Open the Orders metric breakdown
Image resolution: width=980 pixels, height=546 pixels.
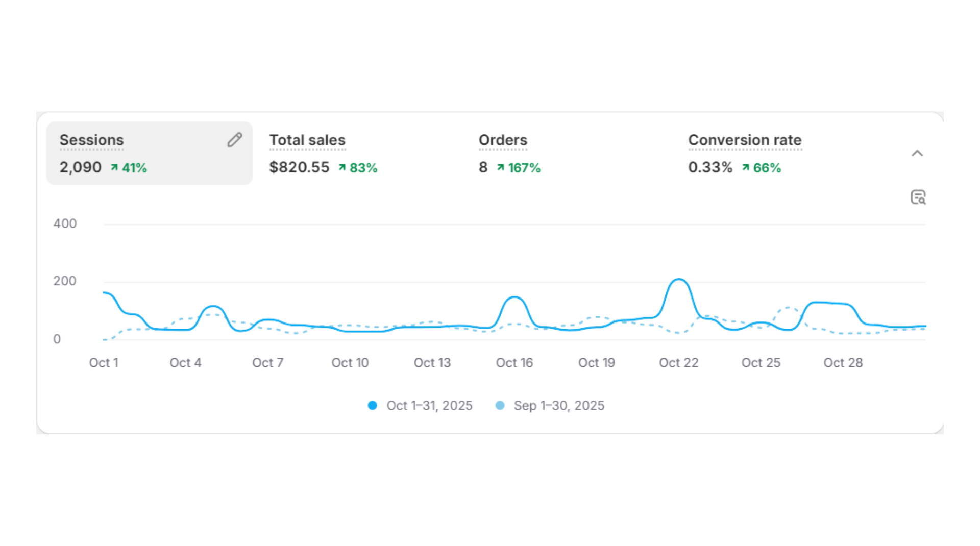(x=503, y=140)
